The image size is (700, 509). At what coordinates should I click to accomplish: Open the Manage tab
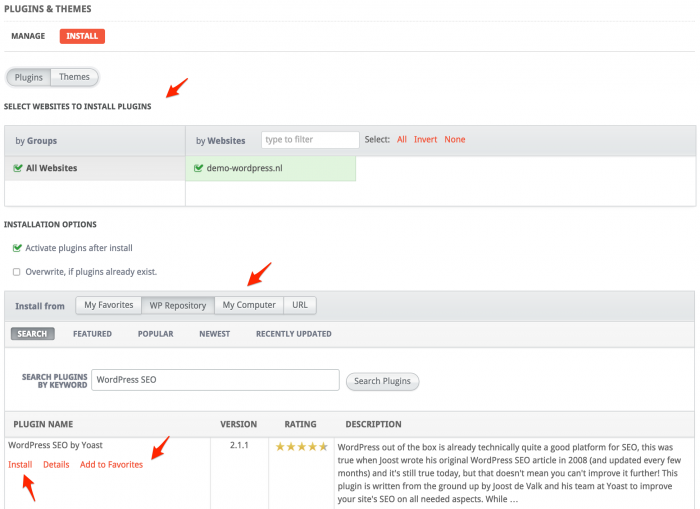pos(28,36)
